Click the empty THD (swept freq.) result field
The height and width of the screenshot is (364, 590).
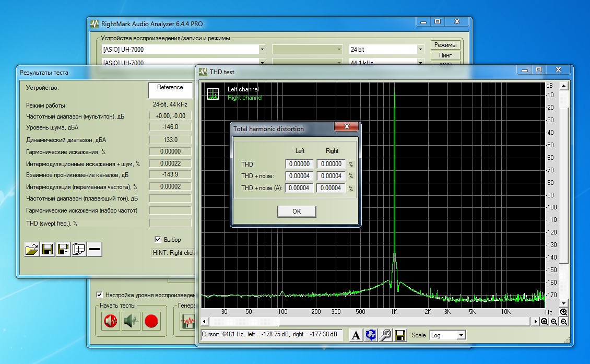pyautogui.click(x=170, y=223)
